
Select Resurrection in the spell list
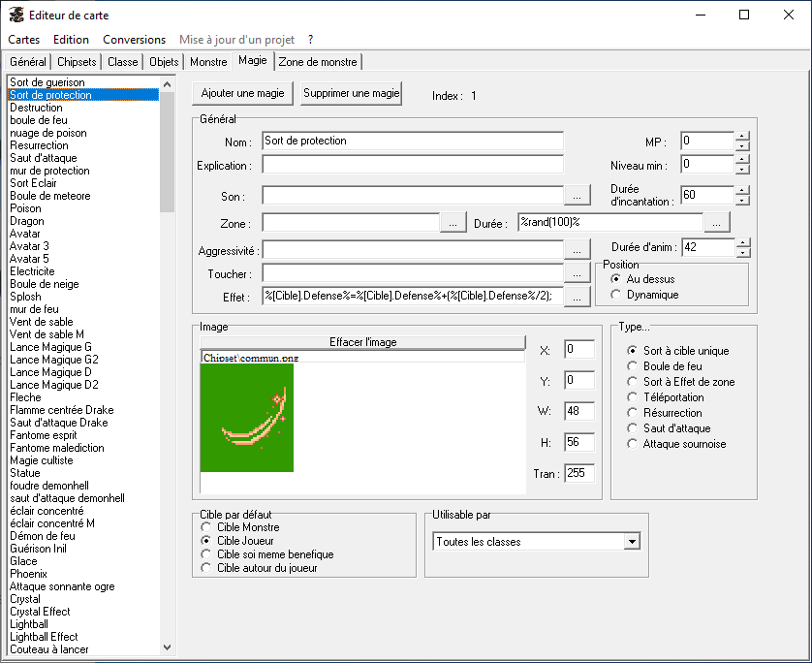[x=39, y=145]
